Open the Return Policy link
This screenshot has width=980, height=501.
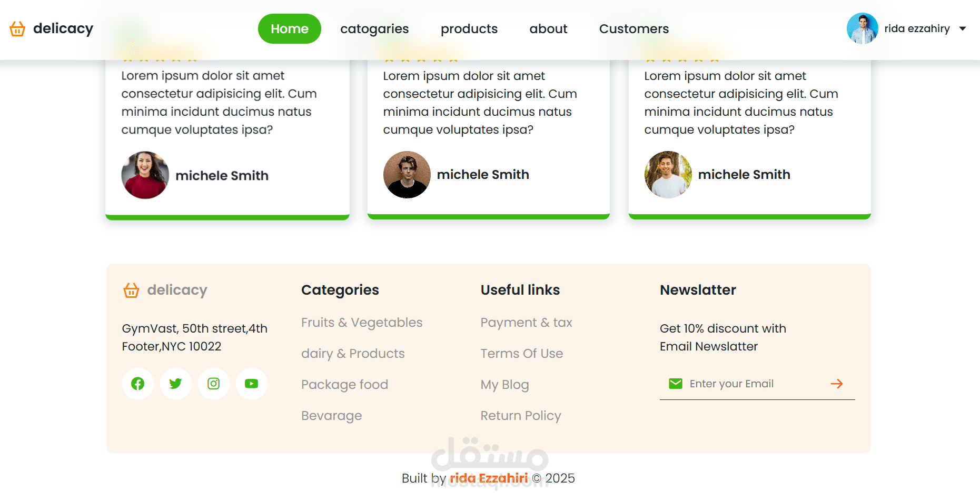521,416
